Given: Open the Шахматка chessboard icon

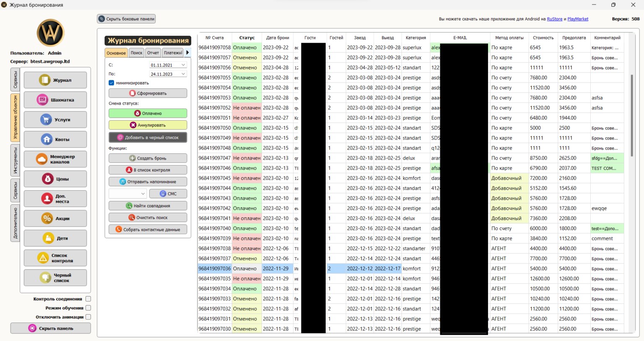Looking at the screenshot, I should pos(42,100).
